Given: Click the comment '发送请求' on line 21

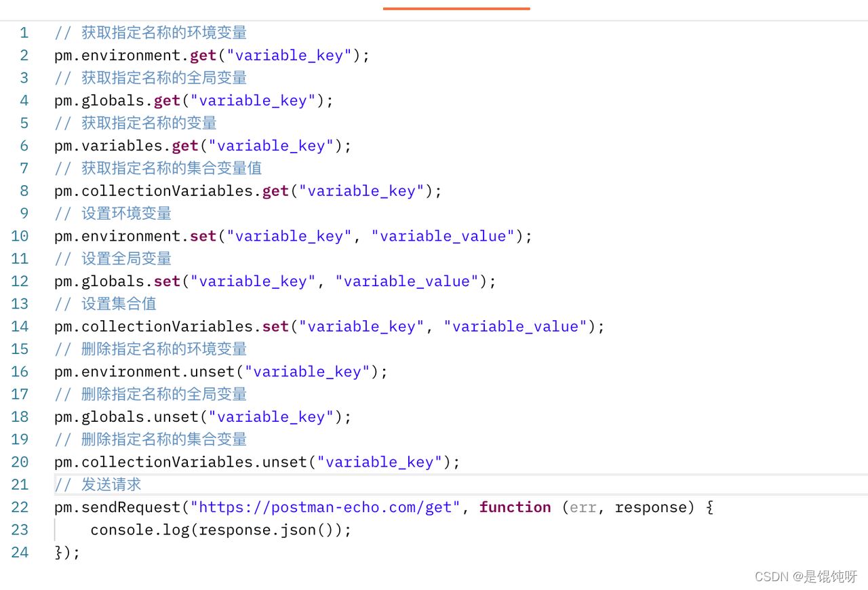Looking at the screenshot, I should tap(112, 485).
